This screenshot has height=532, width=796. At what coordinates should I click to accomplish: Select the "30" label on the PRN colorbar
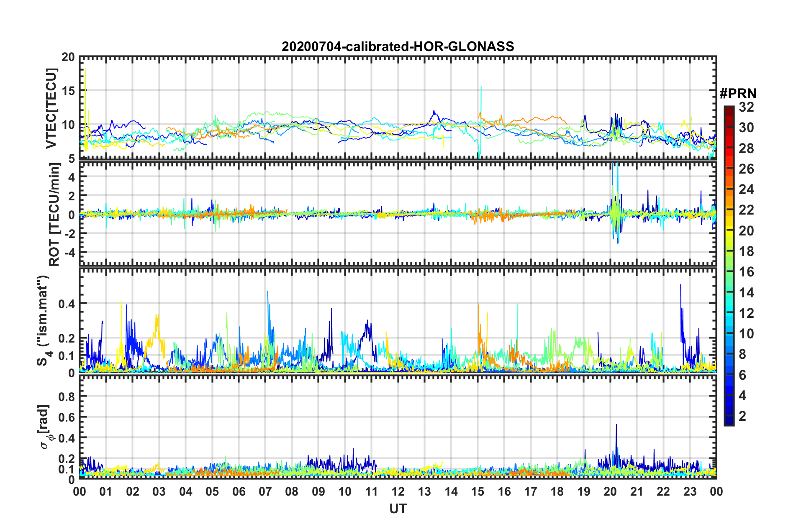click(746, 128)
